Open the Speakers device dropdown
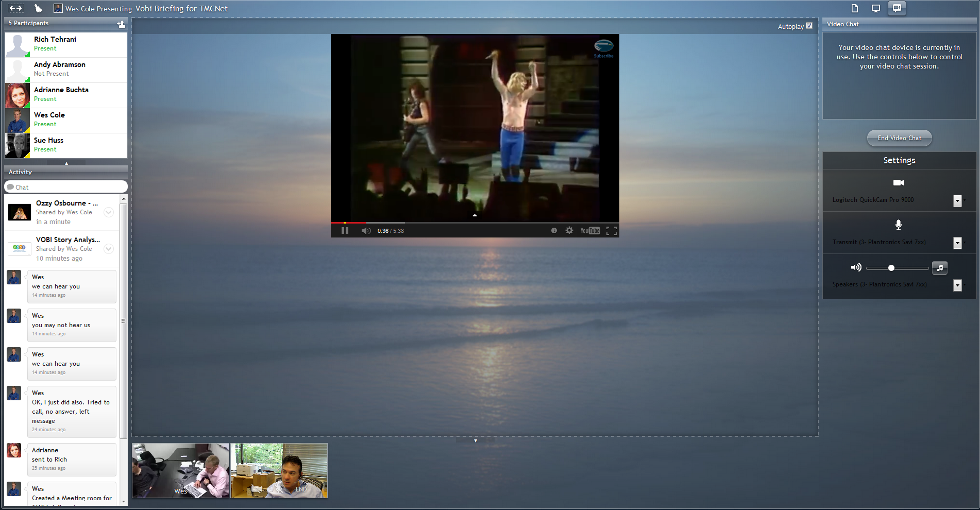Image resolution: width=980 pixels, height=510 pixels. pyautogui.click(x=957, y=285)
